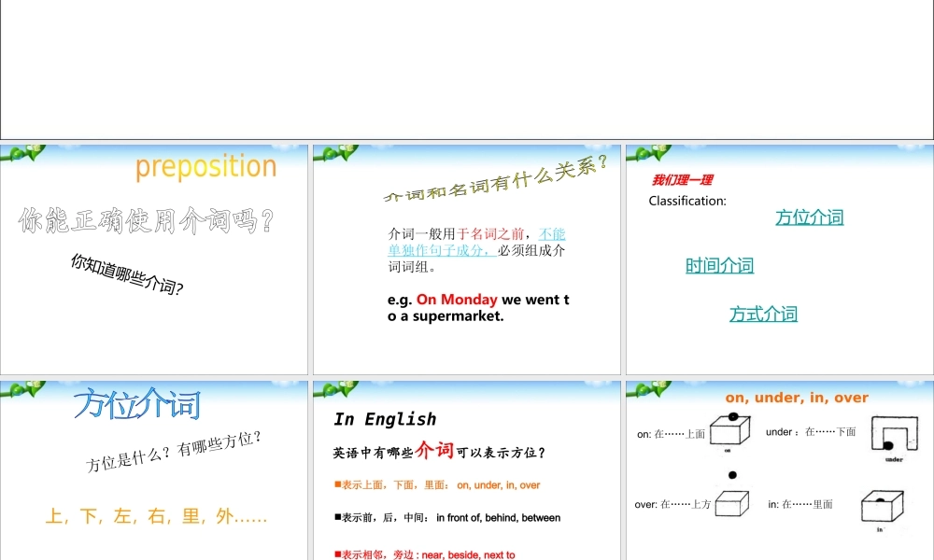Click 'On Monday' red example text
This screenshot has height=560, width=934.
457,300
